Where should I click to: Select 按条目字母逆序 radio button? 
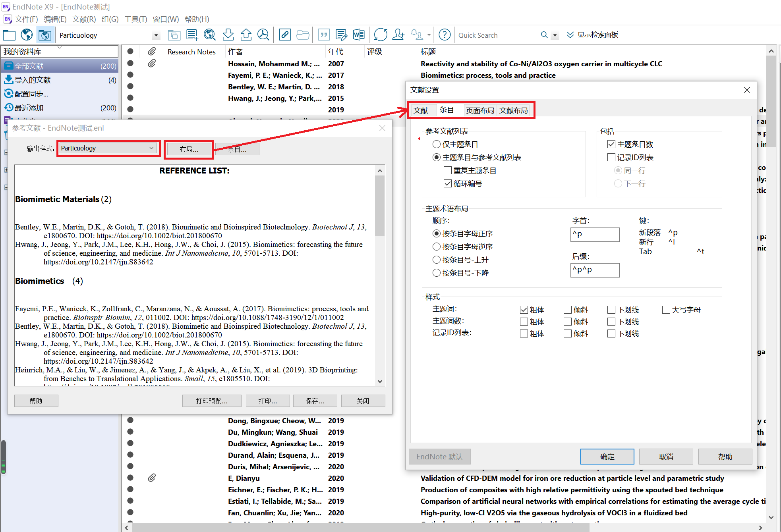coord(437,247)
